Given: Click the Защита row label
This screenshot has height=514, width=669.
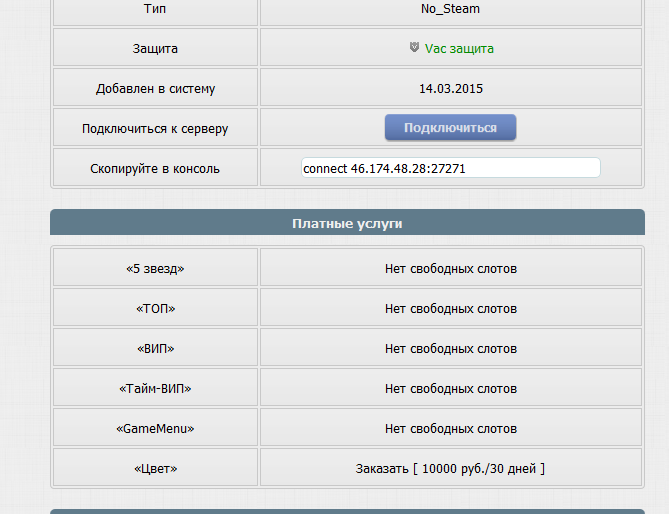Looking at the screenshot, I should pyautogui.click(x=155, y=49).
